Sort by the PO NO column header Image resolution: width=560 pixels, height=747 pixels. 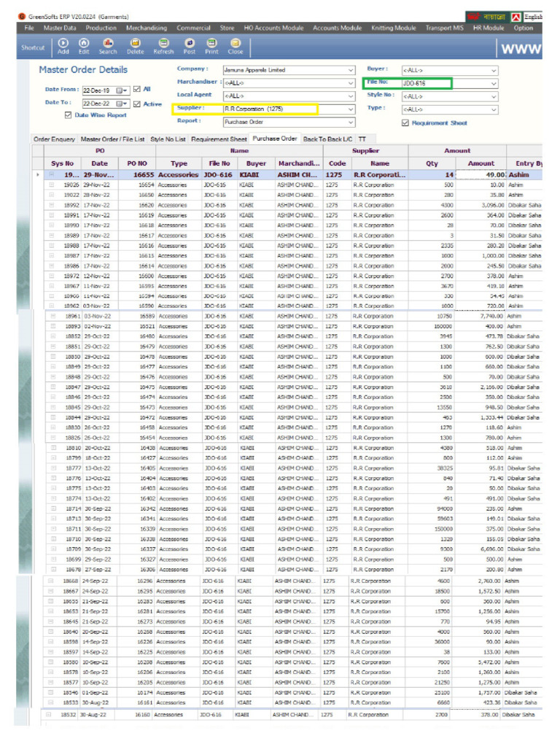(136, 163)
